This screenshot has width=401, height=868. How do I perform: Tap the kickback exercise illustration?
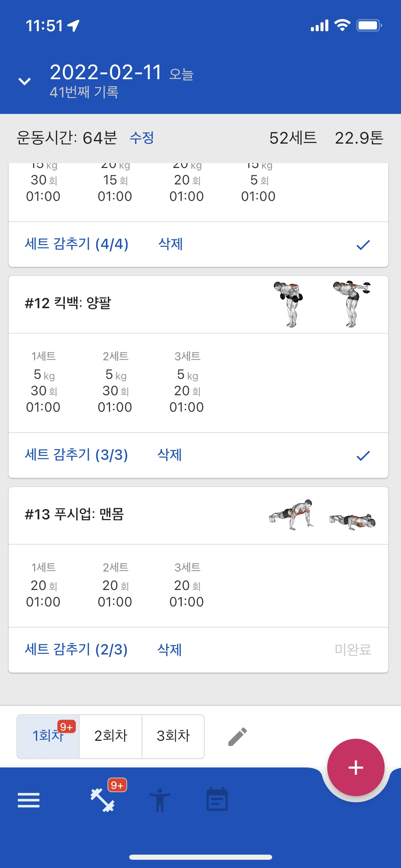click(x=321, y=304)
